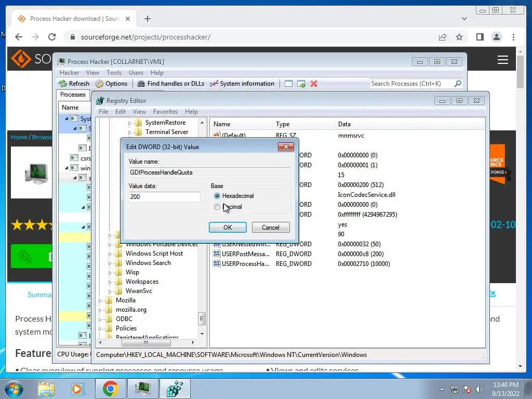Select Decimal base option
532x399 pixels.
coord(217,207)
